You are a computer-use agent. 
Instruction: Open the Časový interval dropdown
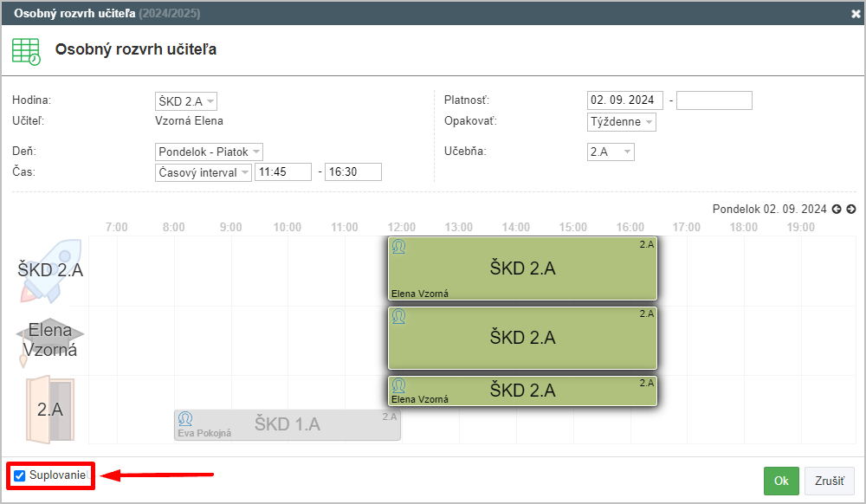click(204, 173)
